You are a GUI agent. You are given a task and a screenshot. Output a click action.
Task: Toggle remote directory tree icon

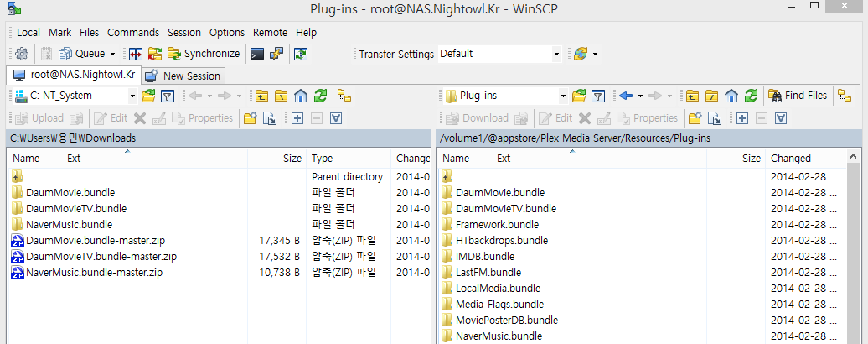[x=844, y=96]
